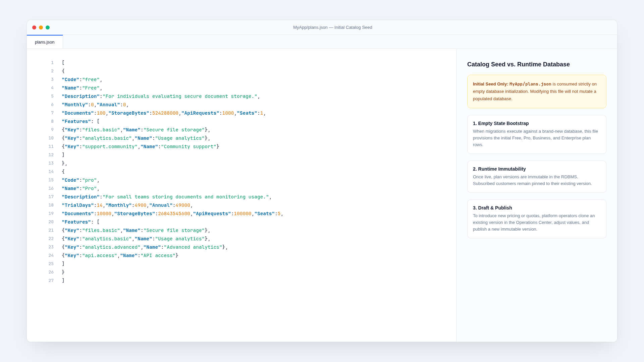Click the Draft & Publish description text

pos(534,223)
